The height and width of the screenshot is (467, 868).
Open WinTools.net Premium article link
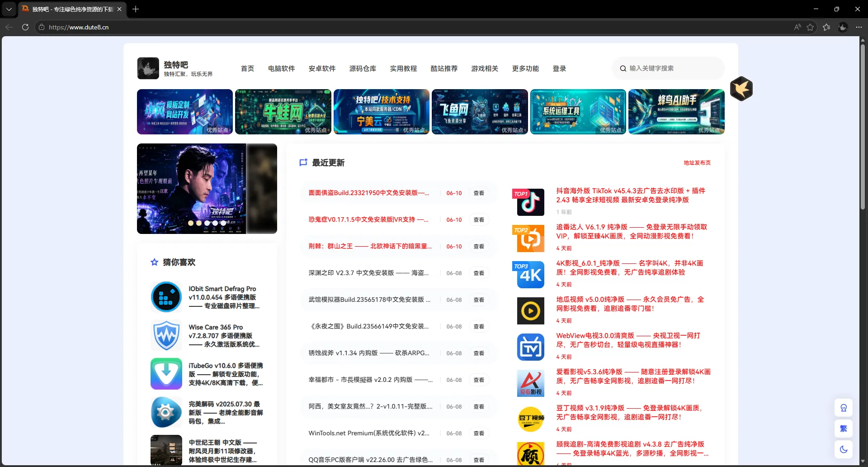point(369,433)
